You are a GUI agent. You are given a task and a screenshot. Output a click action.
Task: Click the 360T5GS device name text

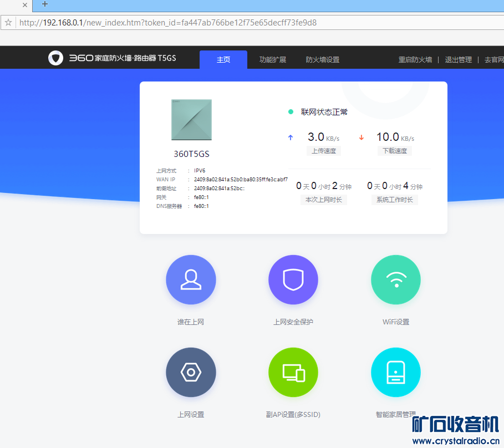192,154
